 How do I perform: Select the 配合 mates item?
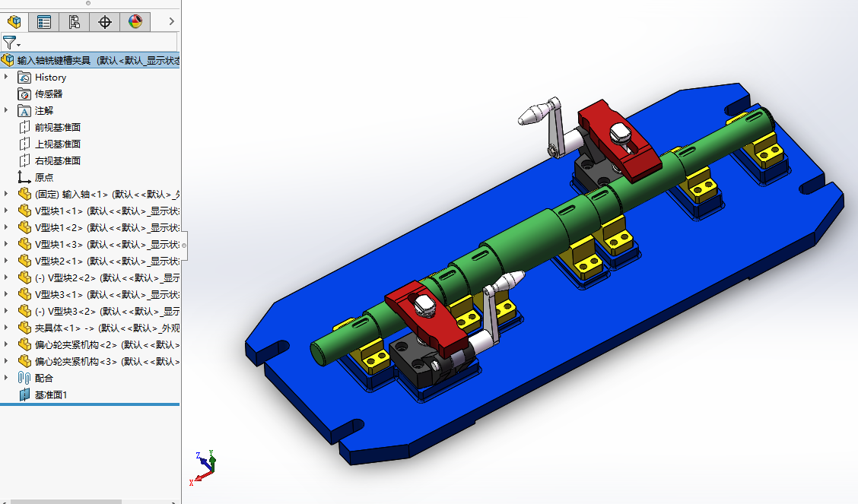[x=44, y=379]
